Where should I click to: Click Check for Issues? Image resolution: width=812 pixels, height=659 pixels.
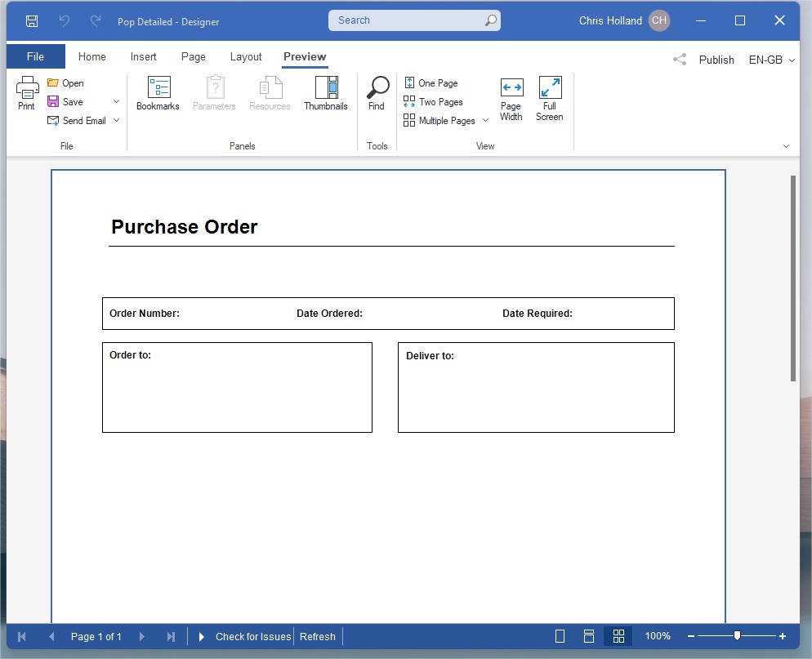click(x=253, y=636)
